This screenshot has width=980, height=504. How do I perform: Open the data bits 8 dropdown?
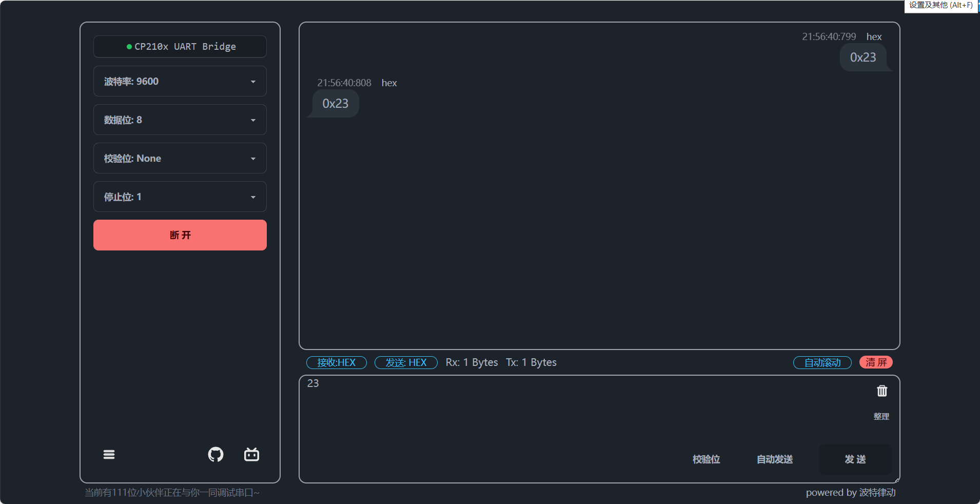pyautogui.click(x=180, y=120)
